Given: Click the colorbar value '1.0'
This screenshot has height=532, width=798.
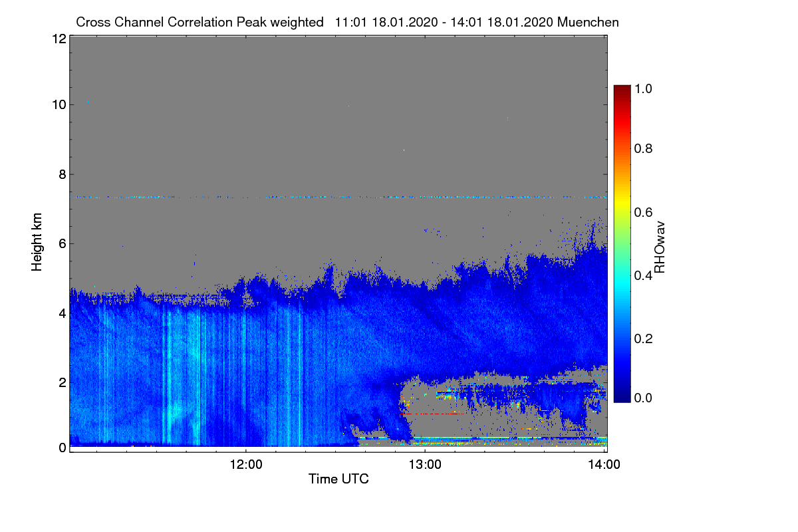Looking at the screenshot, I should pos(644,88).
